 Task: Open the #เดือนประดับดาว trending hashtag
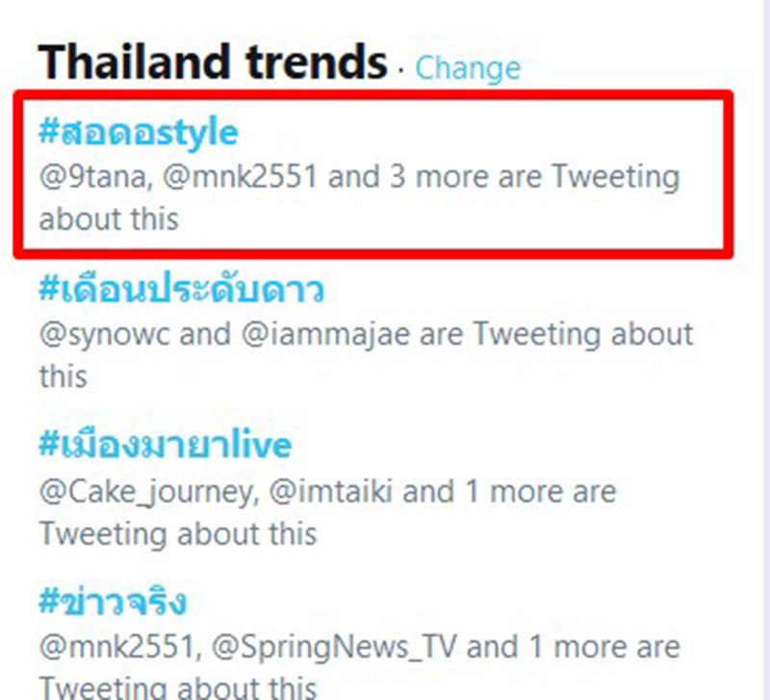click(x=181, y=290)
